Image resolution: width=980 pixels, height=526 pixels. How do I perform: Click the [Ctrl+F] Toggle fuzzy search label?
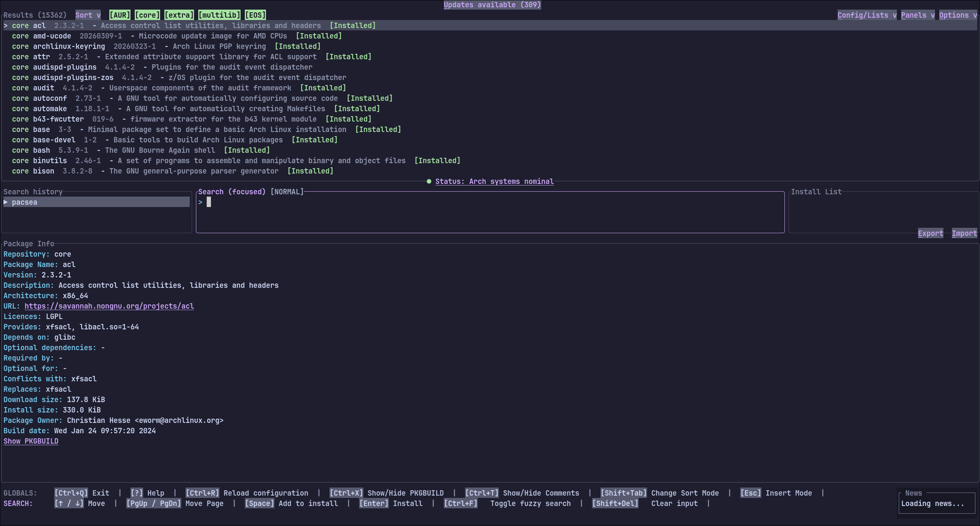click(507, 503)
